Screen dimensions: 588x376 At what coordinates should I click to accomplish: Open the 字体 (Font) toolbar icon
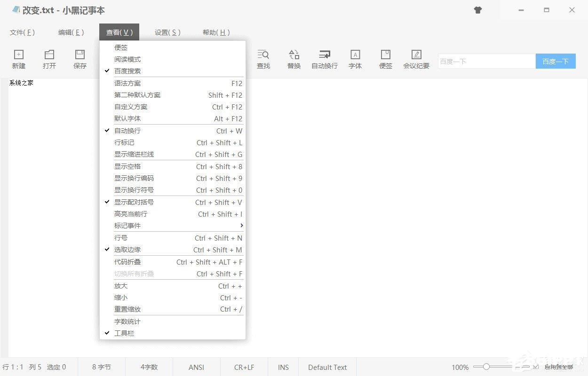coord(355,55)
